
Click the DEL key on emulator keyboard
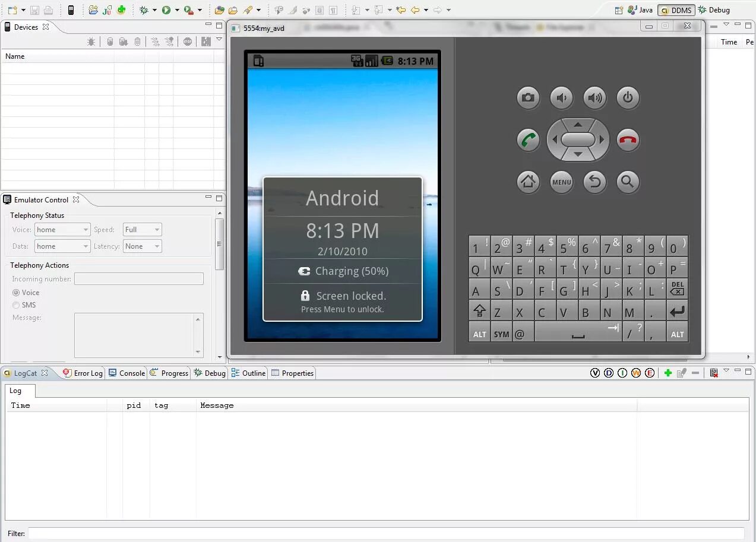[x=677, y=289]
